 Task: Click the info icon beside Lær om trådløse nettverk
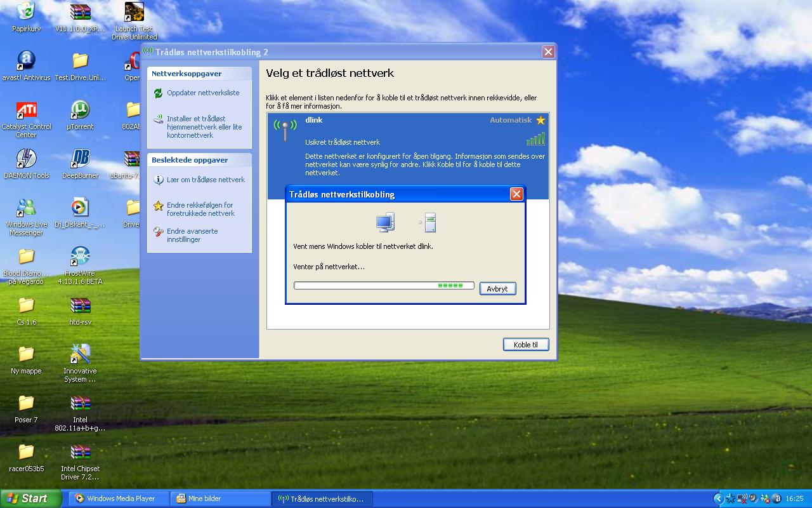(x=158, y=180)
